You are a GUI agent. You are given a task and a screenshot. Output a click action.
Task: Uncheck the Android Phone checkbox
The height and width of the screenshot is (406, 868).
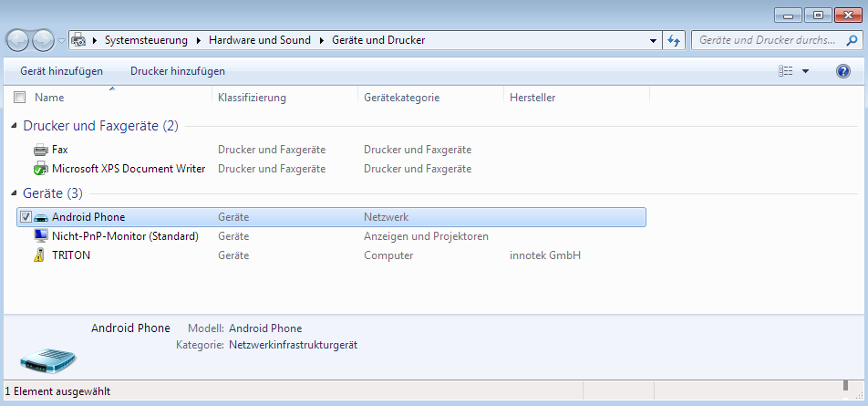tap(25, 217)
